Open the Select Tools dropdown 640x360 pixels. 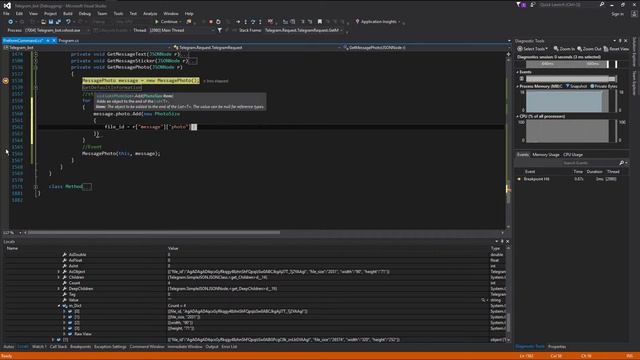[533, 49]
